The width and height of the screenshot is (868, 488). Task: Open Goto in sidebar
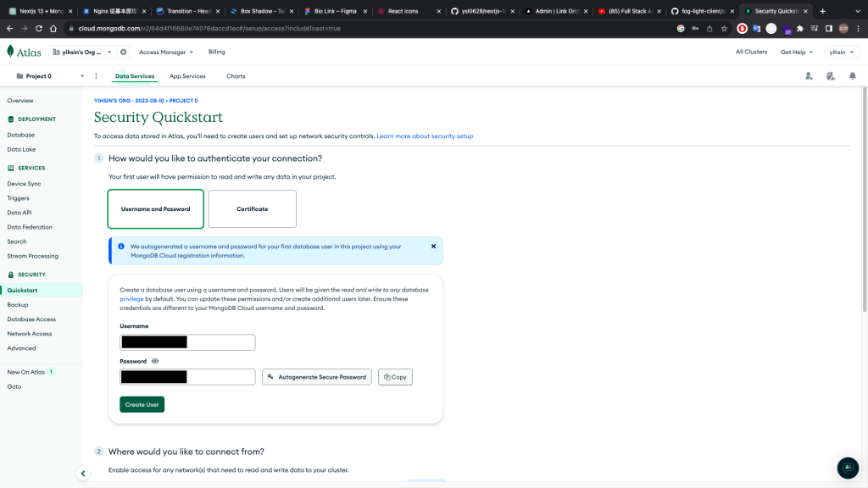[14, 386]
